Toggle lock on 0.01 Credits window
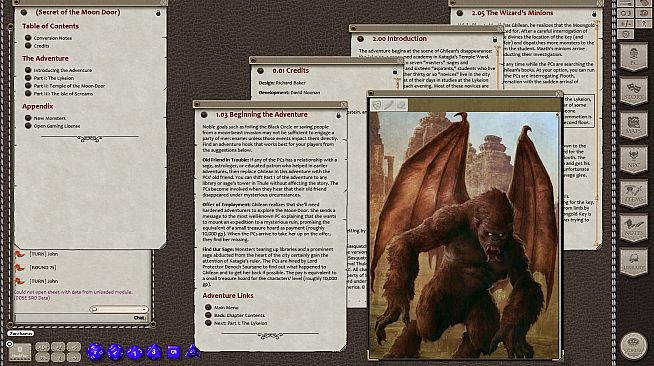 pyautogui.click(x=395, y=71)
